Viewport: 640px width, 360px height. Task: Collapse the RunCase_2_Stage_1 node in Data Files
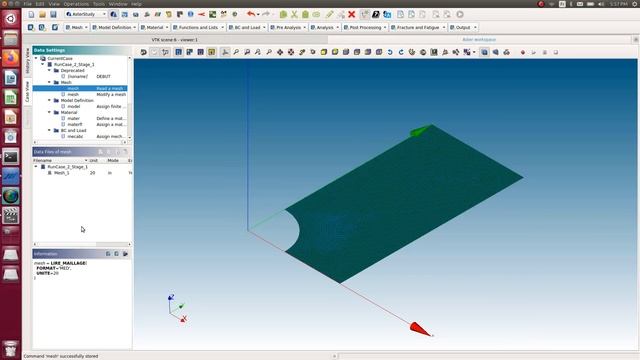[36, 167]
